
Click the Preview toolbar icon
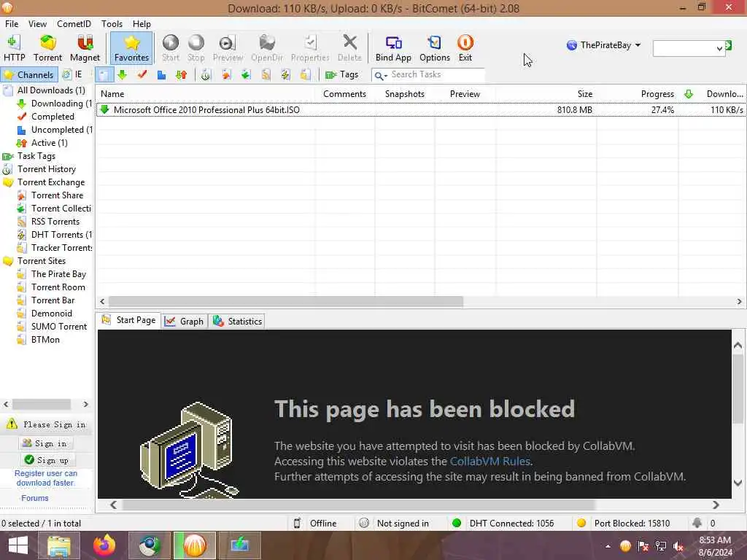pyautogui.click(x=228, y=48)
